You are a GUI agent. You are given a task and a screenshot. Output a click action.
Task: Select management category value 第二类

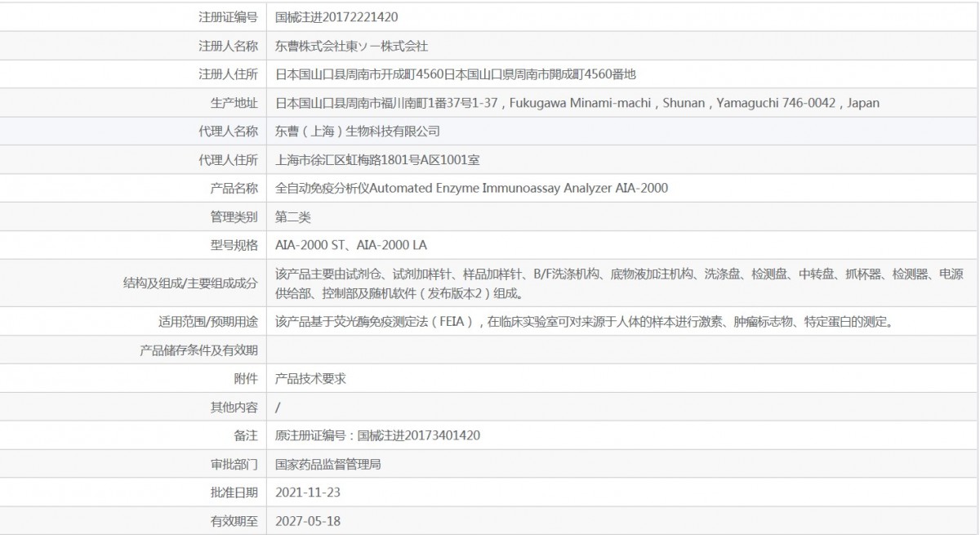tap(293, 217)
